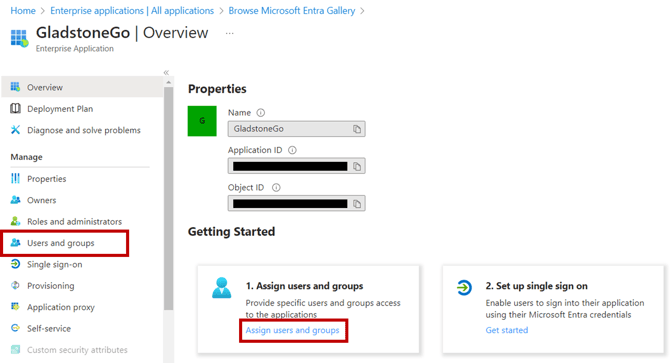Click the Self-service icon
The width and height of the screenshot is (670, 363).
tap(15, 328)
